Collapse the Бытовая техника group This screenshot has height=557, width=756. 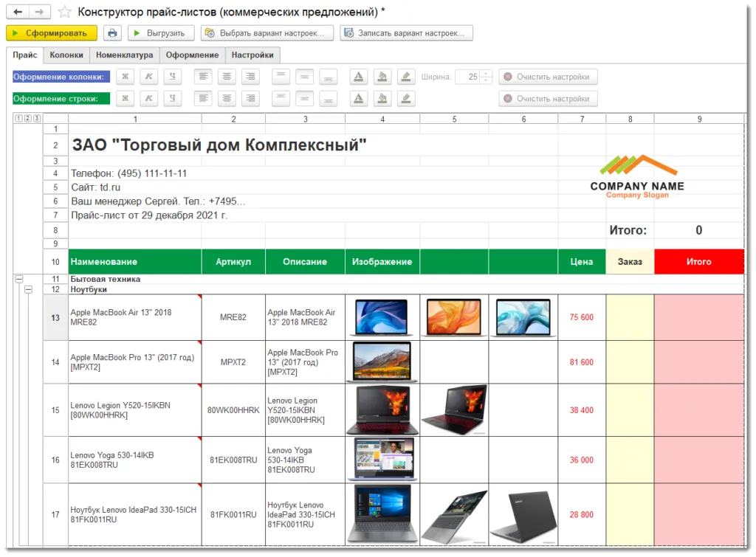(x=19, y=279)
